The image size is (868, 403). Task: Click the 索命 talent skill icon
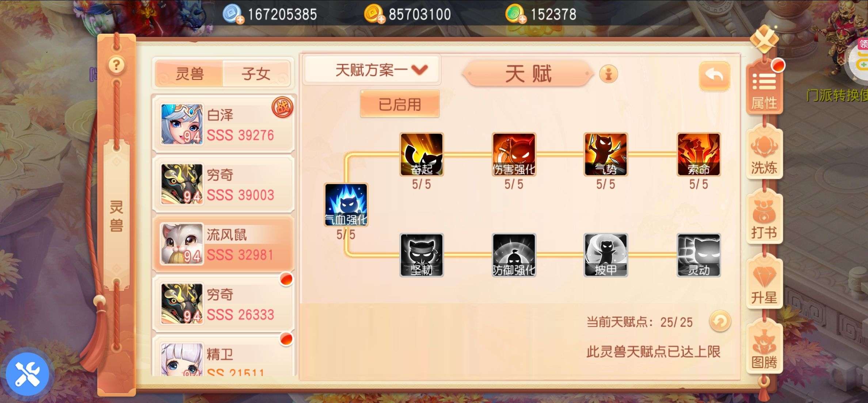point(698,154)
